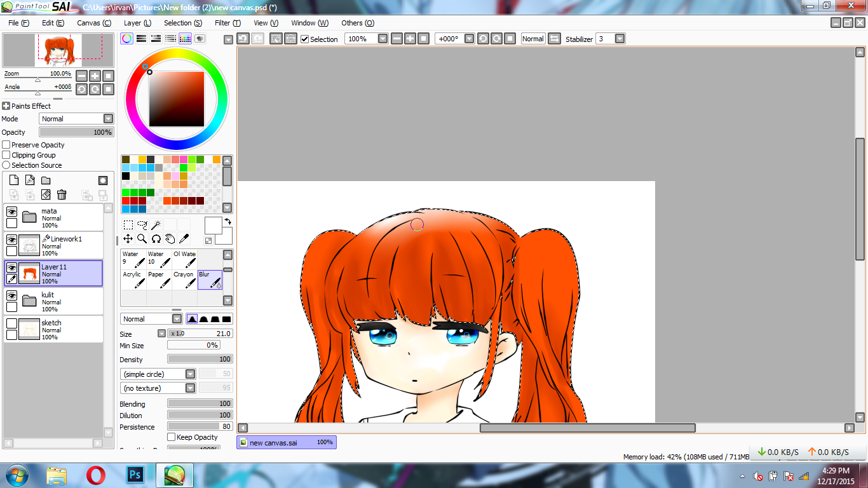Choose the Blur brush tool
Screen dimensions: 868x488
(x=210, y=280)
